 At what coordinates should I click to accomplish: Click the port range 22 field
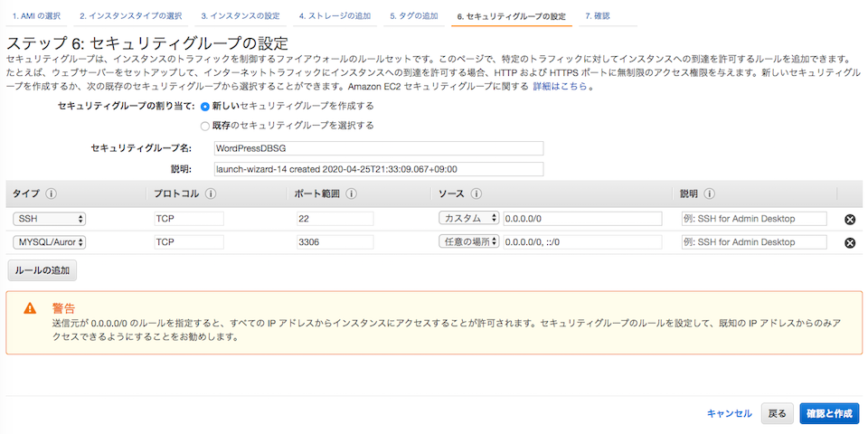(x=335, y=219)
